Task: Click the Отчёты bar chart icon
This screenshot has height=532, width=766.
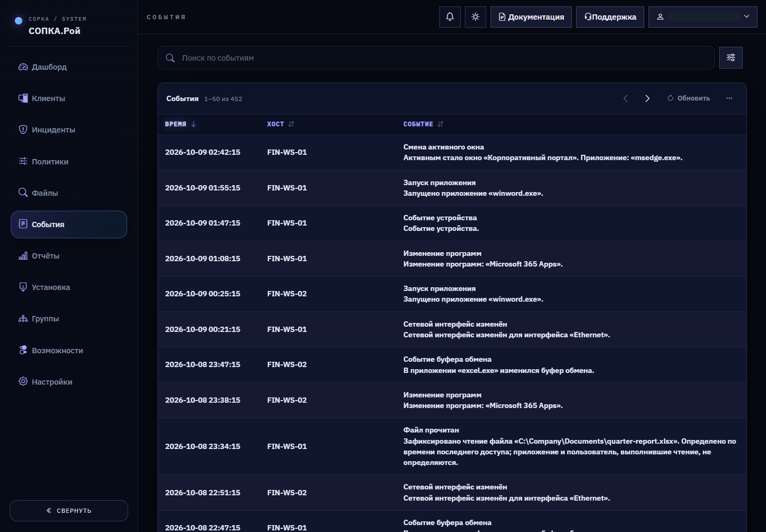Action: tap(23, 256)
